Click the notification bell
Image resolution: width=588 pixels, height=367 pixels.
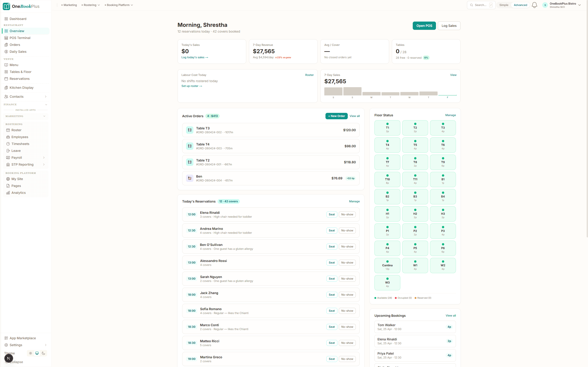534,5
